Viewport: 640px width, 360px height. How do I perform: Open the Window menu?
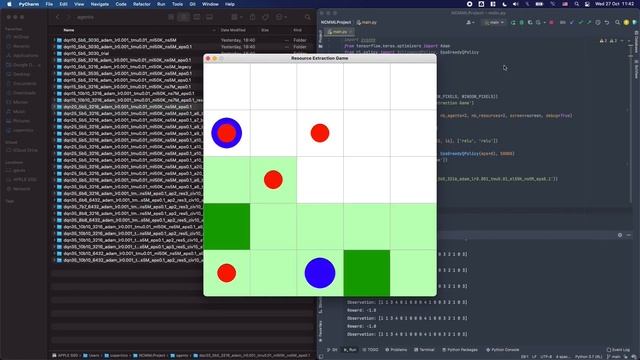pyautogui.click(x=210, y=4)
